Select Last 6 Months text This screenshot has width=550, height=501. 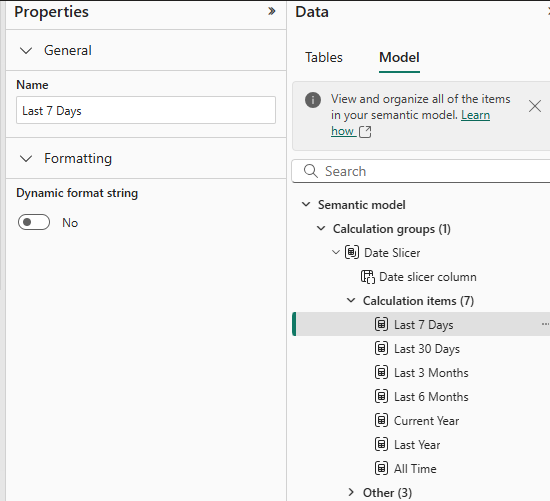(431, 397)
